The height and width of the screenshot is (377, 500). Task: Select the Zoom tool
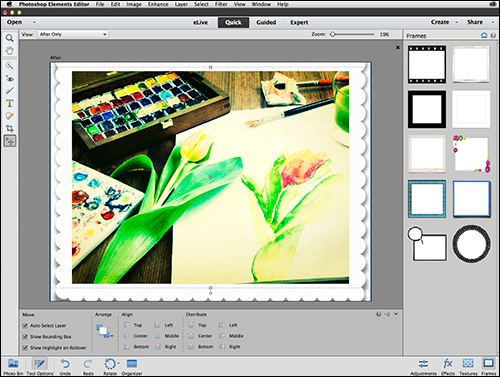[x=10, y=38]
